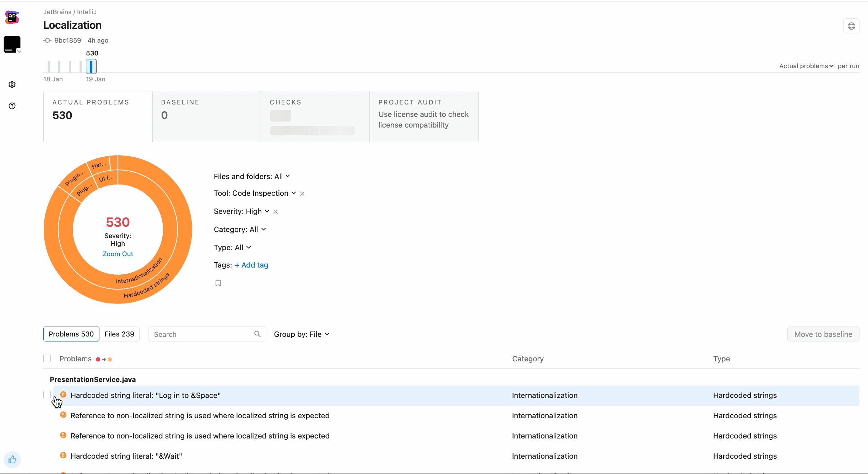The image size is (868, 474).
Task: Switch to the Files 239 tab
Action: 119,334
